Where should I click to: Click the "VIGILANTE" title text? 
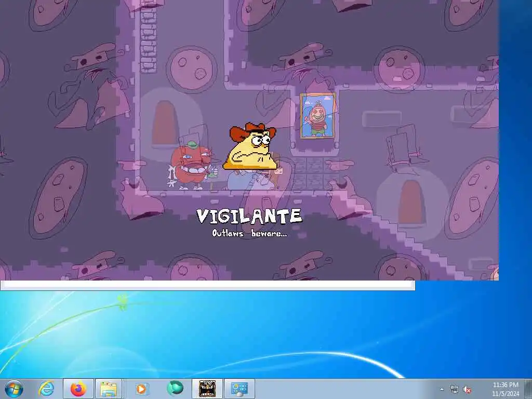(249, 217)
